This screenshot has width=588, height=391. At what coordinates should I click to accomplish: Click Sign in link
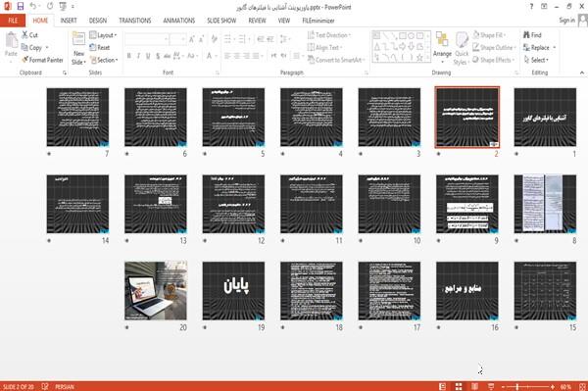pyautogui.click(x=566, y=21)
